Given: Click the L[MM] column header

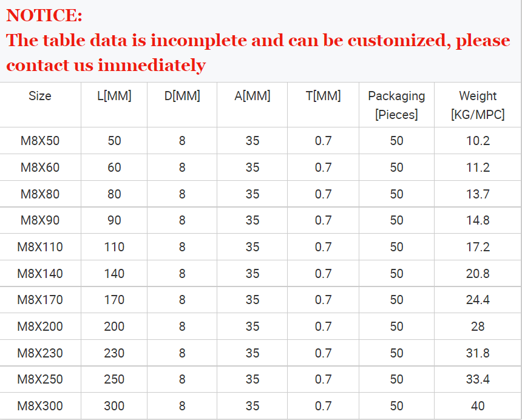Looking at the screenshot, I should point(114,96).
